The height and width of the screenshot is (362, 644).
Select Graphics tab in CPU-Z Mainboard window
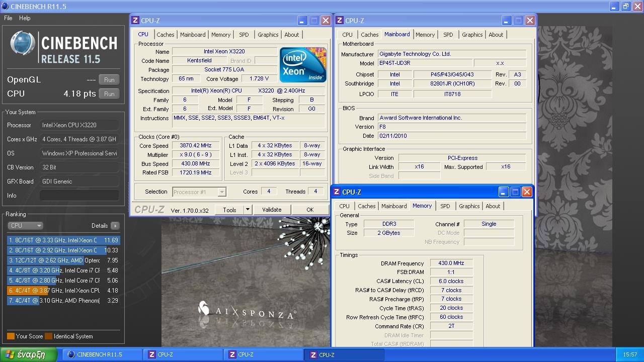click(x=472, y=35)
